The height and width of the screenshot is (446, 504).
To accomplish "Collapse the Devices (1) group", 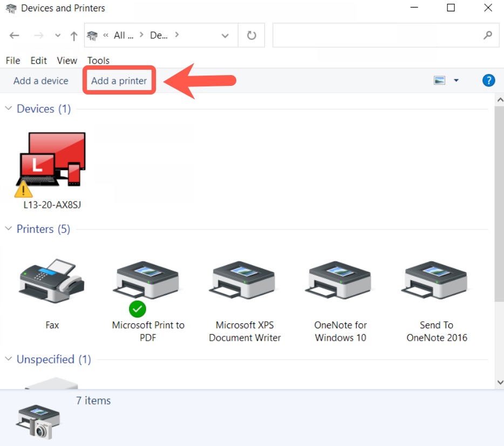I will pyautogui.click(x=9, y=109).
